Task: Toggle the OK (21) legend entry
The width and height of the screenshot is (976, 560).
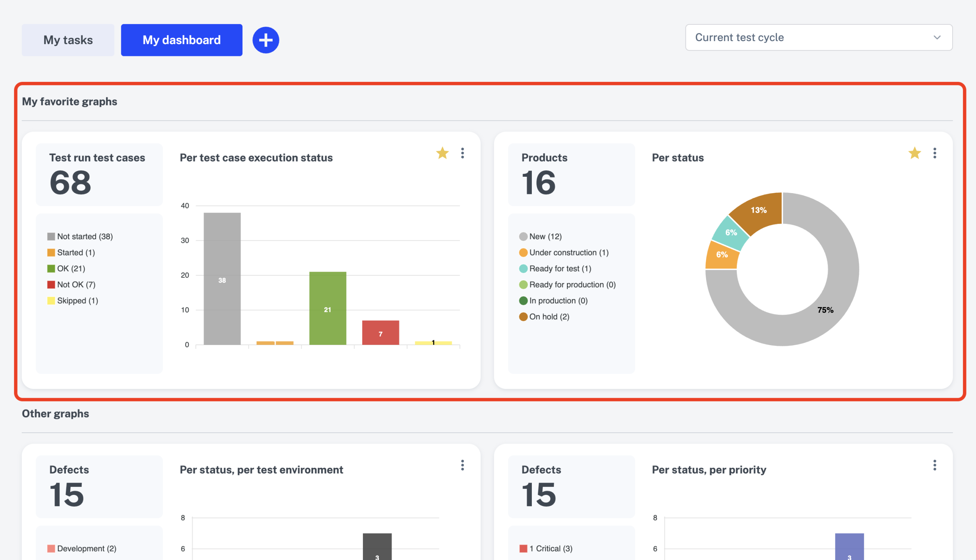Action: (66, 269)
